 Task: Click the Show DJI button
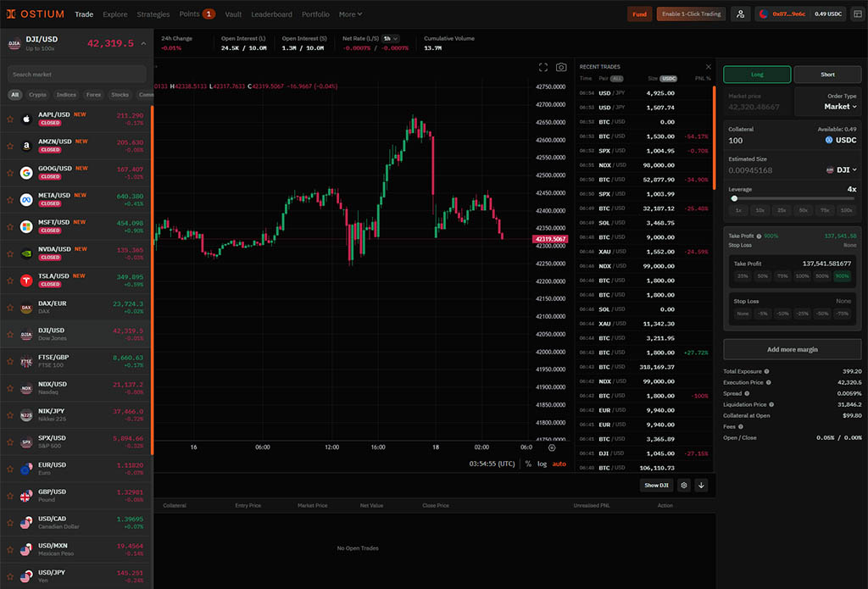(x=657, y=485)
